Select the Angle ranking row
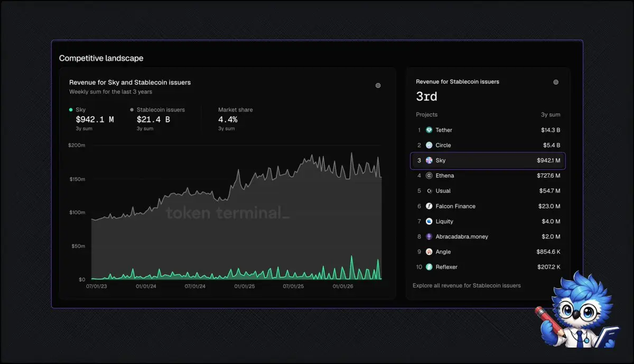 tap(488, 252)
